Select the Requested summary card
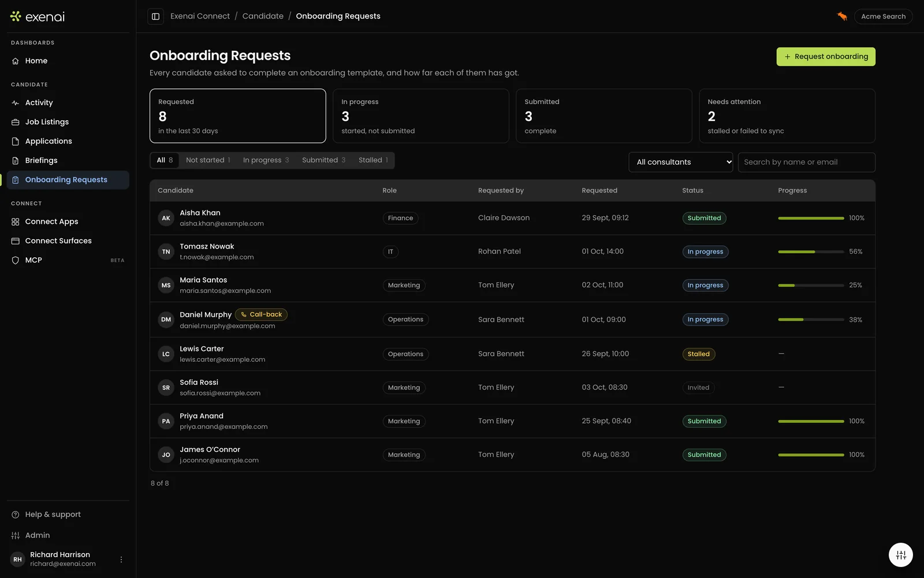Viewport: 924px width, 578px height. click(238, 116)
